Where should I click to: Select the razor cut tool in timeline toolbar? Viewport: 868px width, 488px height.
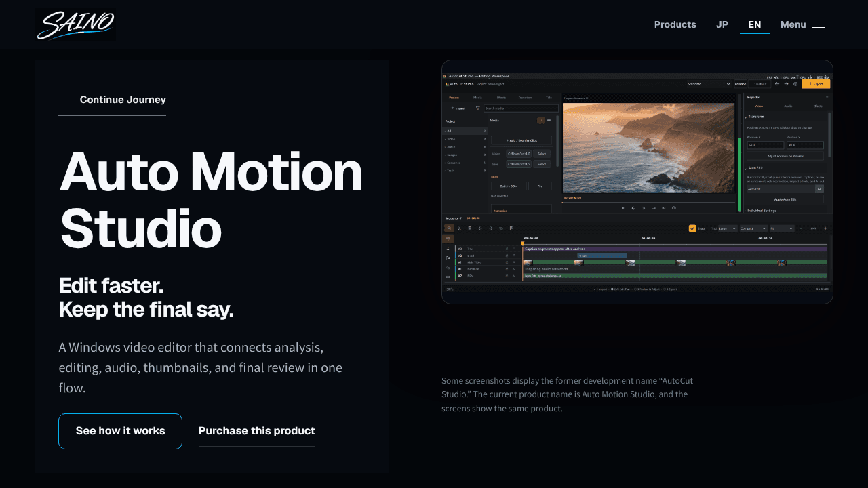click(x=459, y=228)
